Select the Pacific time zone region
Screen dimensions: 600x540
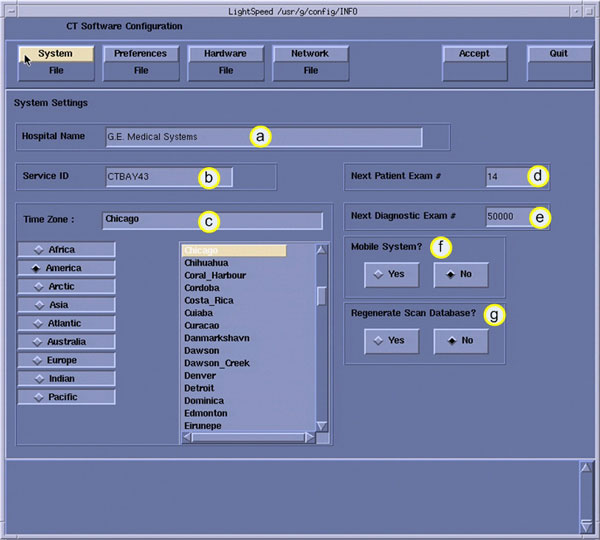tap(68, 397)
